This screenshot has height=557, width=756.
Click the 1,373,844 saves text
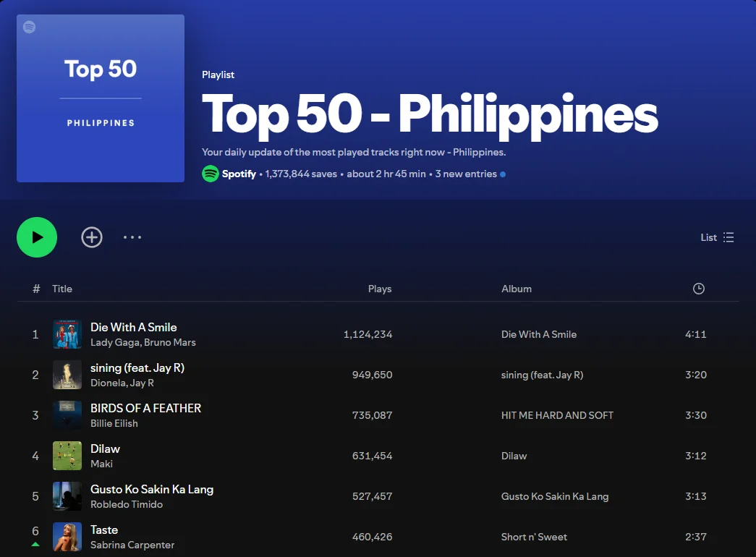pyautogui.click(x=301, y=174)
